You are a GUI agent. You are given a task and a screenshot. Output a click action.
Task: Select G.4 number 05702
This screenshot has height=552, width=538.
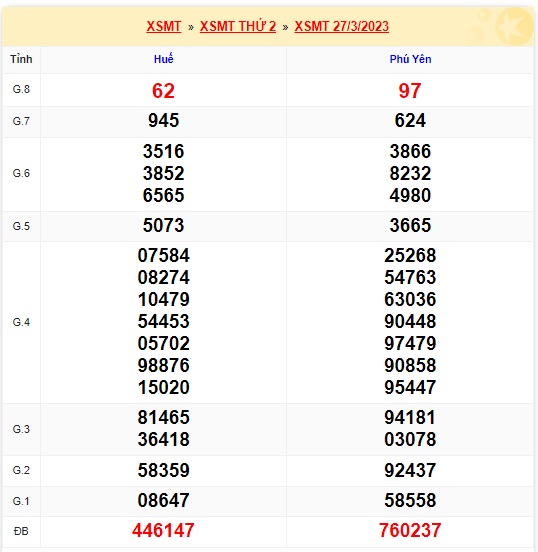[163, 343]
